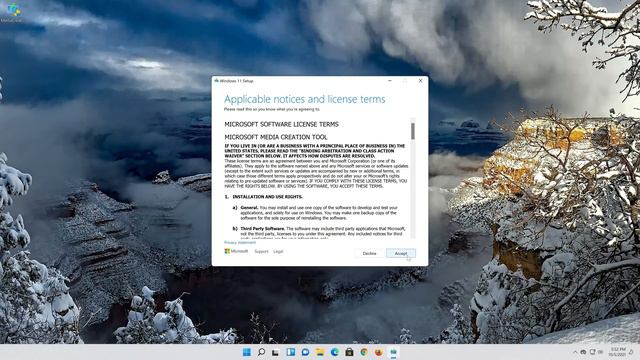Open the Privacy statement link
This screenshot has height=360, width=640.
(240, 242)
